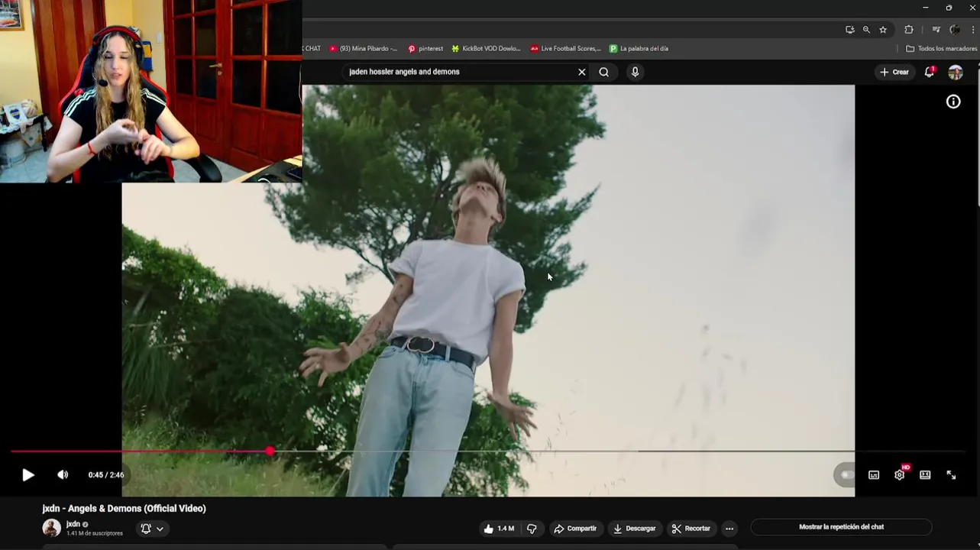Switch to theater mode
The height and width of the screenshot is (550, 980).
tap(925, 475)
